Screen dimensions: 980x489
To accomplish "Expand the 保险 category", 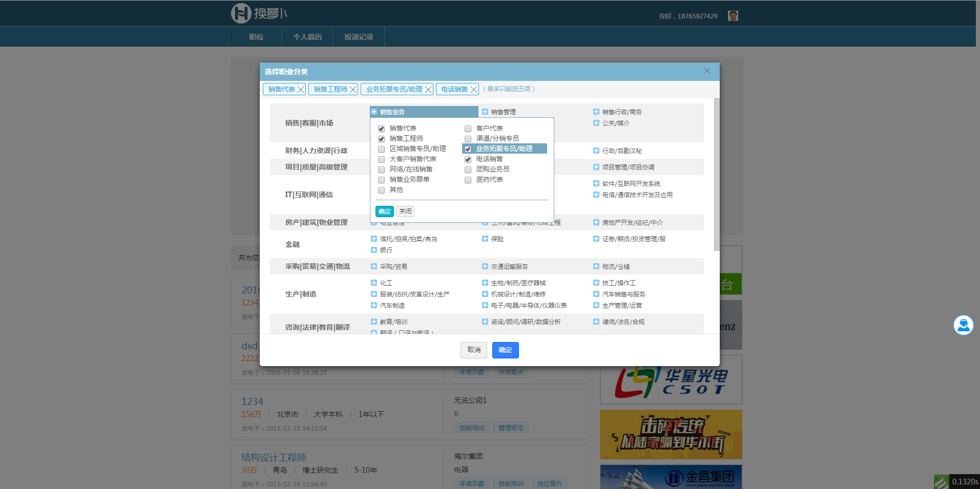I will point(485,239).
